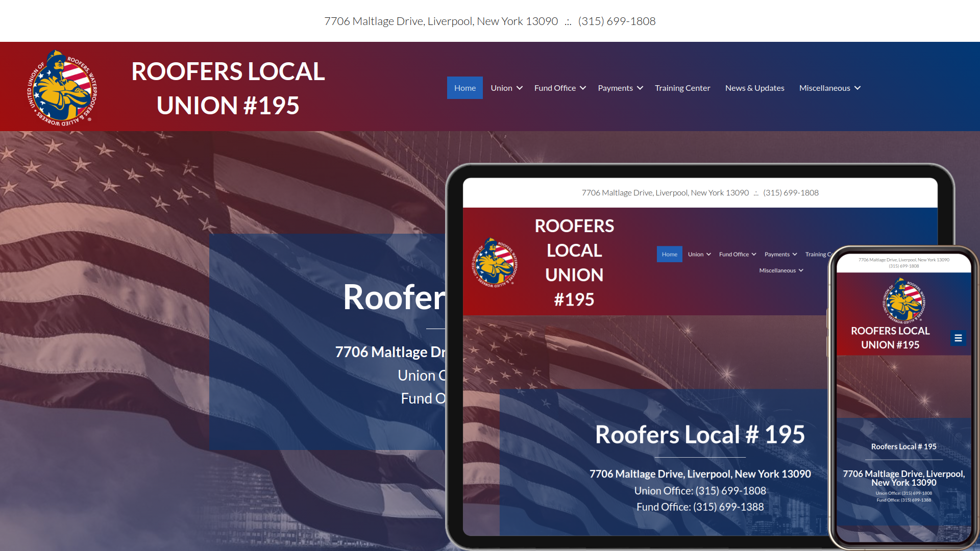
Task: Click the Union chevron in the tablet mockup
Action: [x=708, y=254]
